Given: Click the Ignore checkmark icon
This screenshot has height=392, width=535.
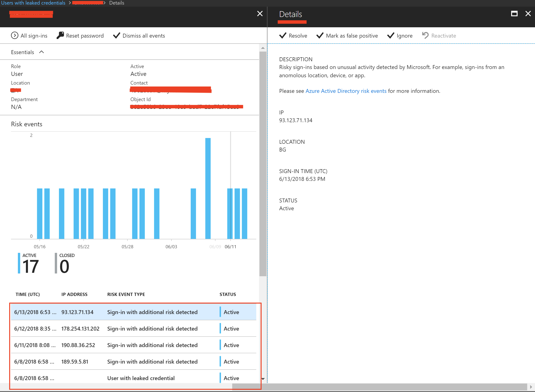Looking at the screenshot, I should click(x=391, y=36).
